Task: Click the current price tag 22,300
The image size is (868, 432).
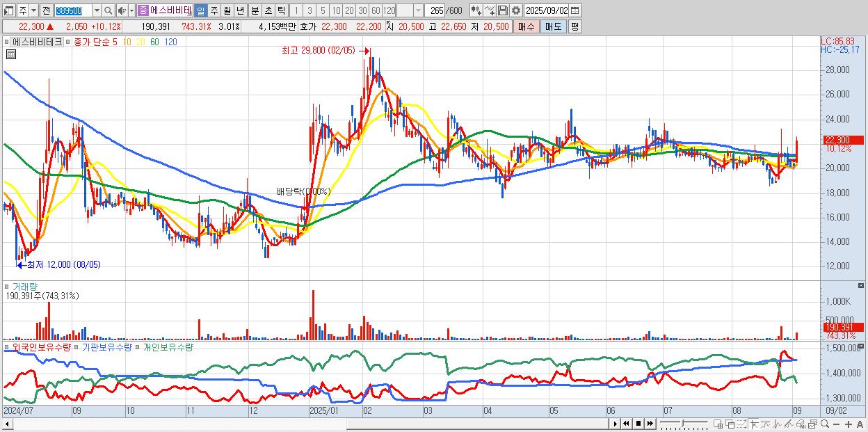Action: coord(843,140)
